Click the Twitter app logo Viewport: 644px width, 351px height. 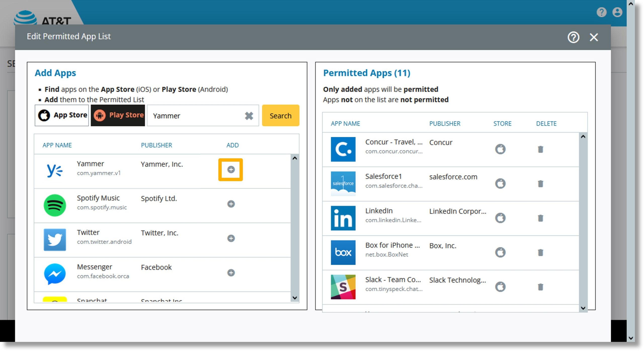(x=55, y=240)
